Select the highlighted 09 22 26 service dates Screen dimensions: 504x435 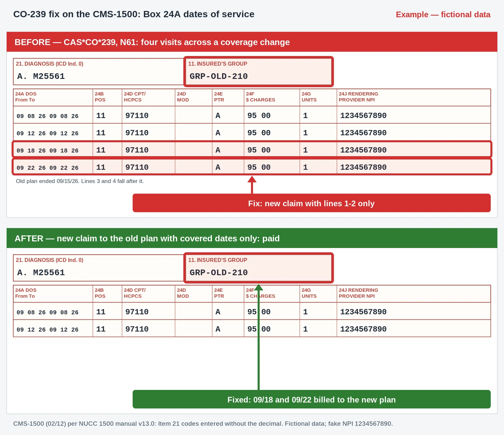47,168
